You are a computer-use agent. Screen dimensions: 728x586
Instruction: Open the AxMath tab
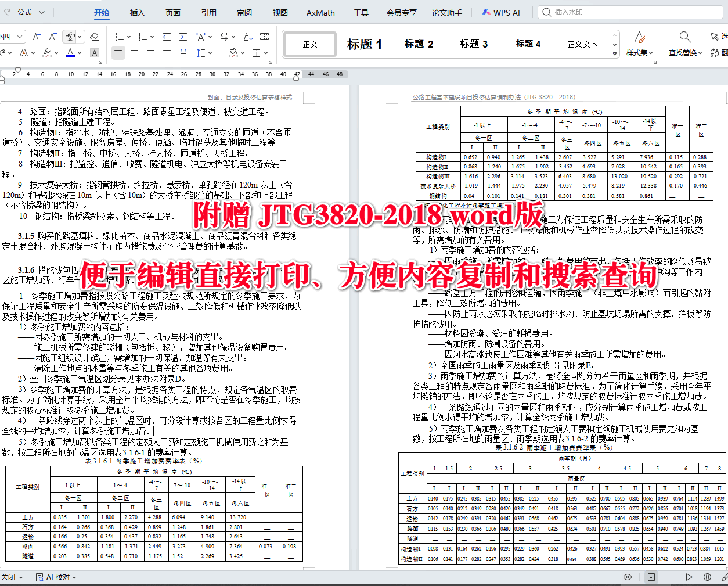pos(320,12)
